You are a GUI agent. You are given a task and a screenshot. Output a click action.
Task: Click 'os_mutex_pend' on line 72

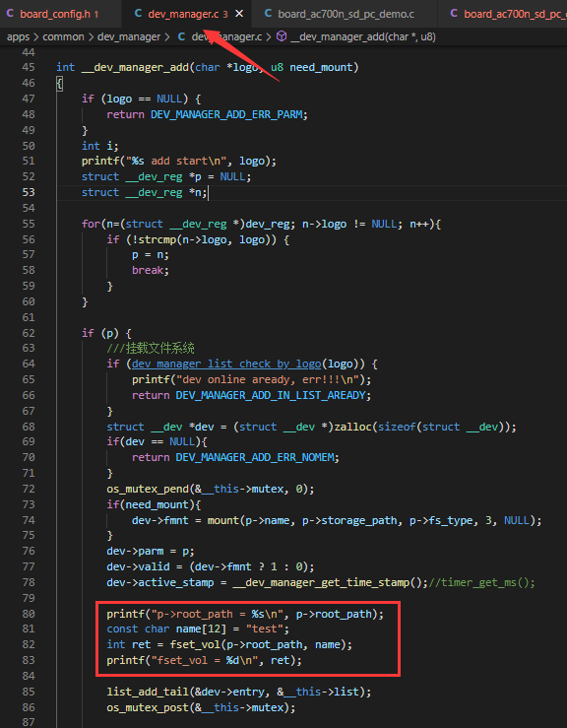pyautogui.click(x=148, y=489)
